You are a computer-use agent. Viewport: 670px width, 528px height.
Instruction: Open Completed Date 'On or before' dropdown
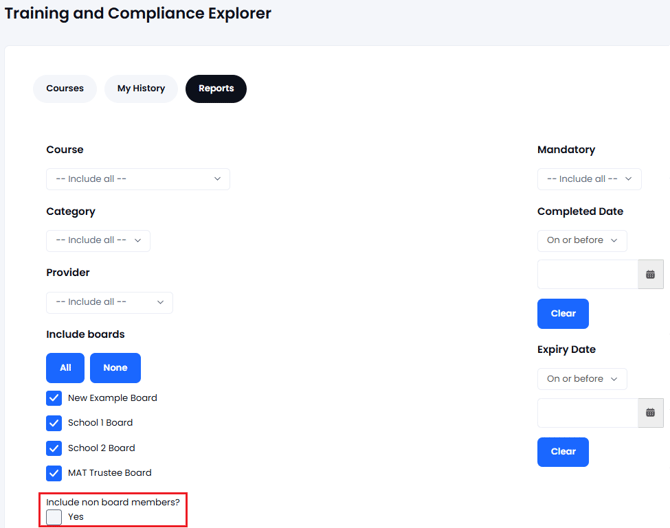tap(582, 241)
